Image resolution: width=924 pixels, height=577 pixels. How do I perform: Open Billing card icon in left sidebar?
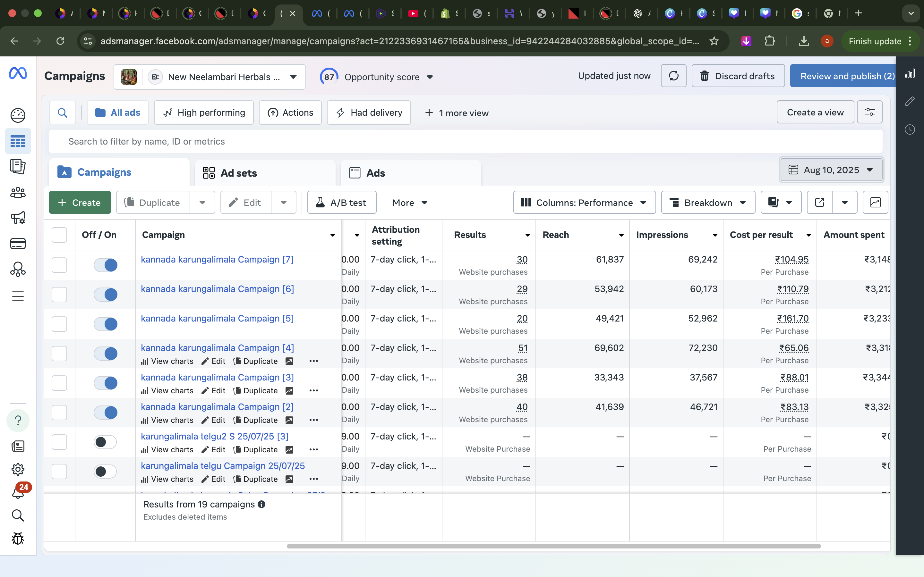[18, 244]
